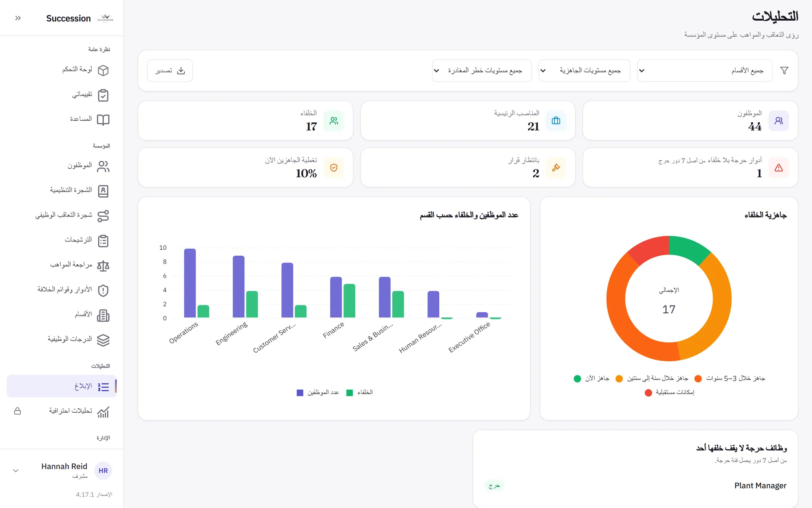Expand Hannah Reid user menu chevron
Viewport: 812px width, 508px height.
pyautogui.click(x=16, y=471)
